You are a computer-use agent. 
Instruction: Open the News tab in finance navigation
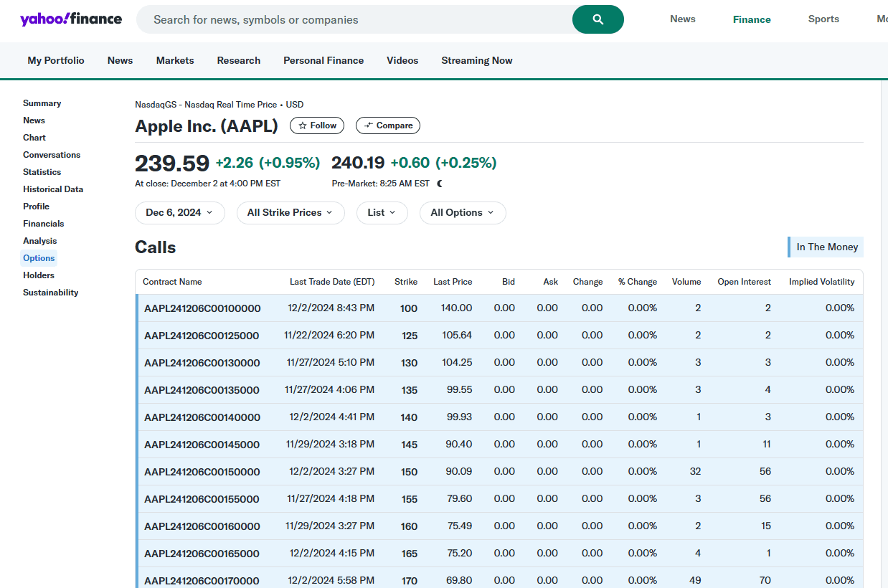[x=120, y=60]
